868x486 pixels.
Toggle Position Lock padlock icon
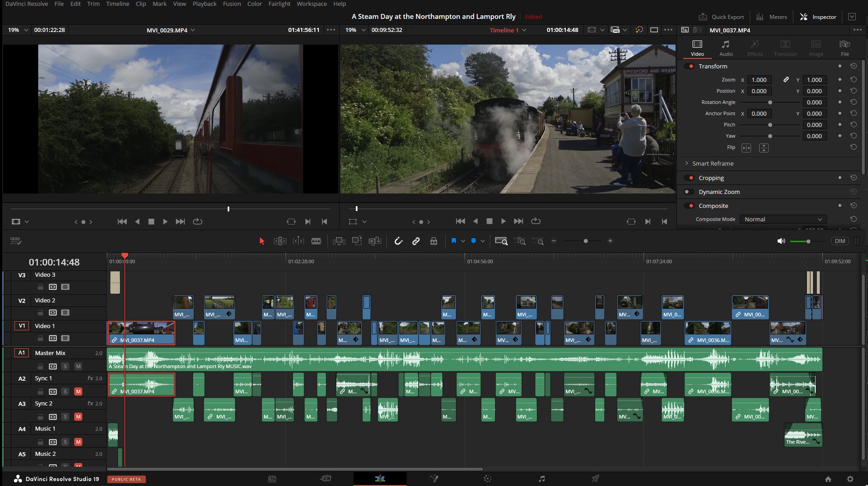tap(434, 241)
